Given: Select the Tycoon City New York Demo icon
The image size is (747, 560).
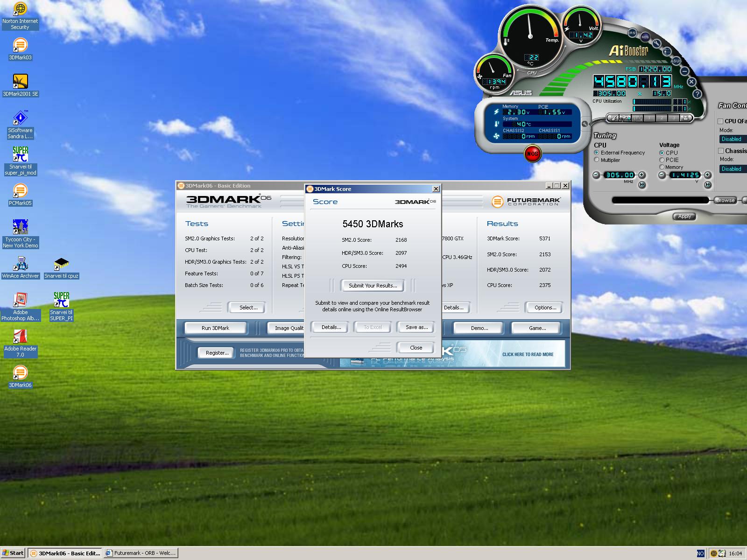Looking at the screenshot, I should tap(20, 234).
